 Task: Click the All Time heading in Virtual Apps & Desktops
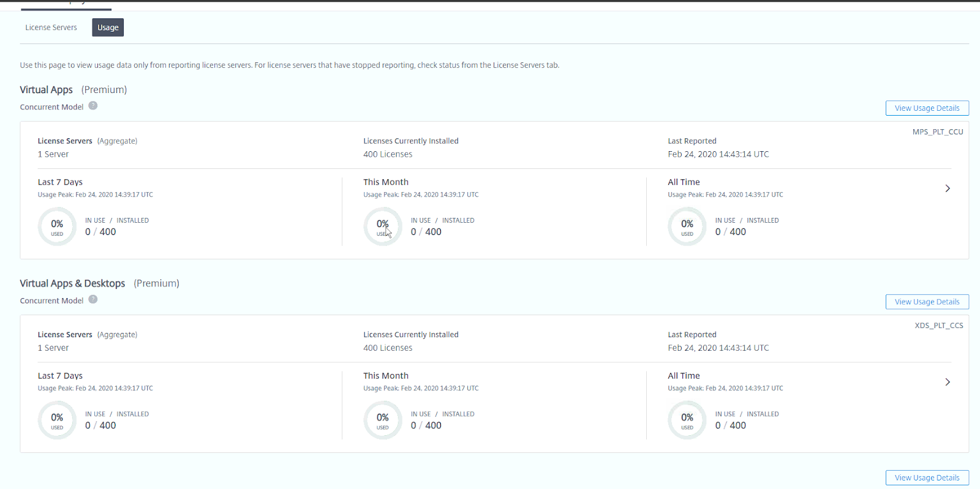pyautogui.click(x=684, y=375)
